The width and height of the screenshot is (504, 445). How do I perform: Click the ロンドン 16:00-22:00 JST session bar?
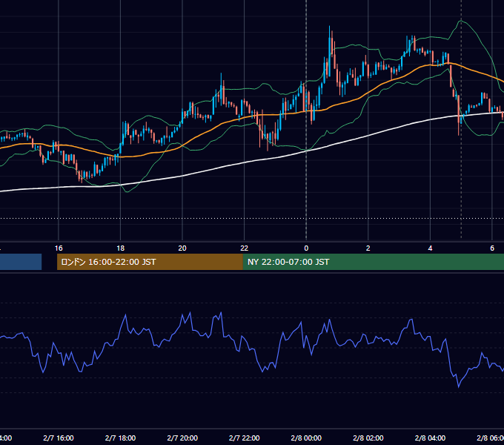click(x=150, y=262)
